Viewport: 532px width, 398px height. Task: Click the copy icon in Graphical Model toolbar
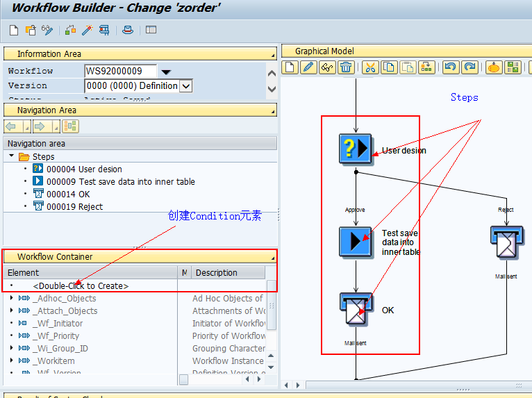point(389,67)
